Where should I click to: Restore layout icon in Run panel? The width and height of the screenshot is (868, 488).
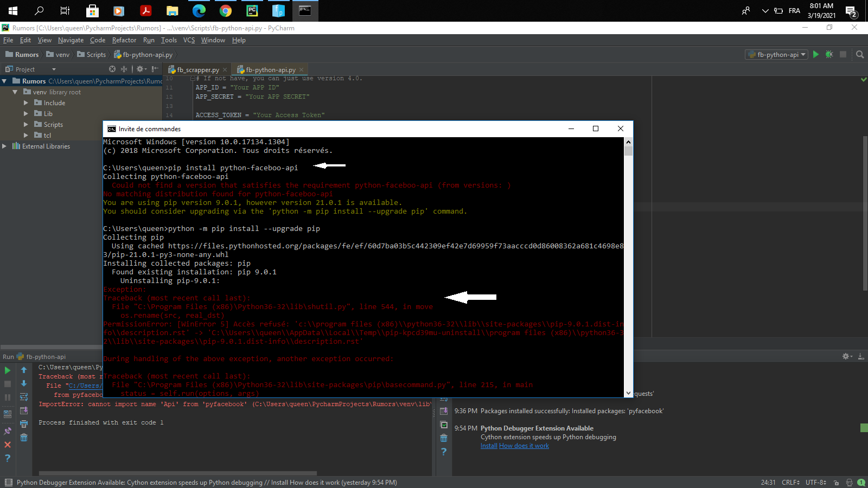[x=8, y=414]
